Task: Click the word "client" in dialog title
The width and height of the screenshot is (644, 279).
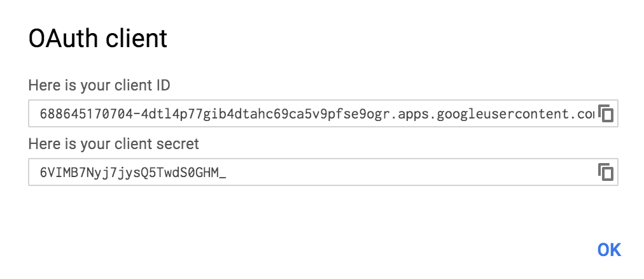Action: (136, 39)
